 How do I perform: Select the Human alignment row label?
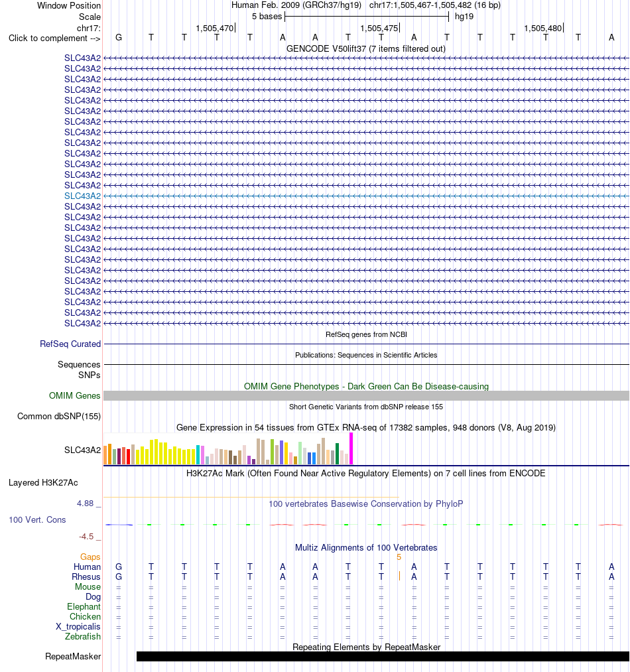[87, 567]
